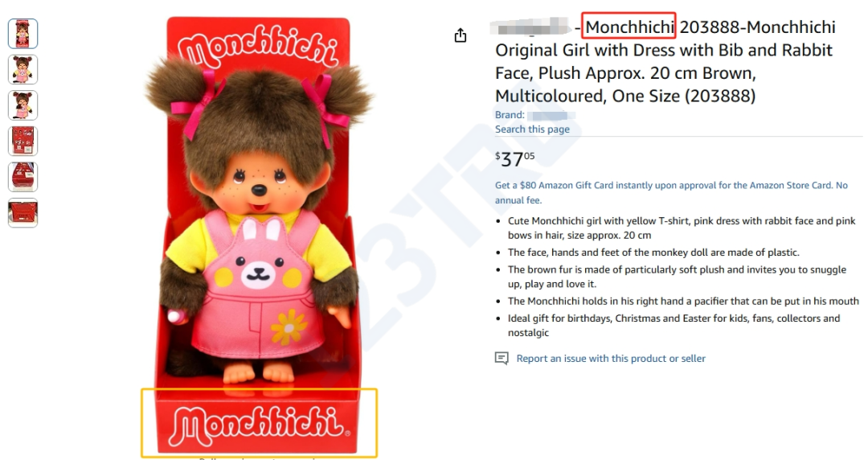Screen dimensions: 868x460
Task: Open the Brand link under the title
Action: click(535, 115)
